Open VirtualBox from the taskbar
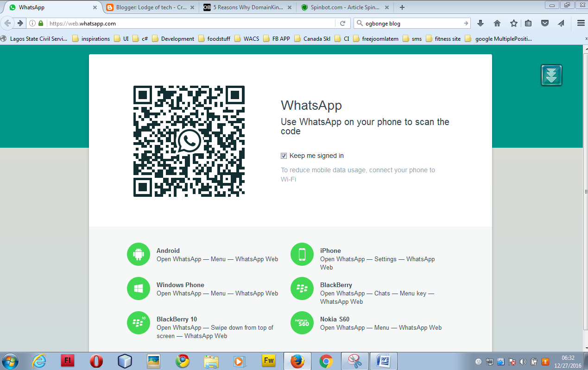 [125, 361]
